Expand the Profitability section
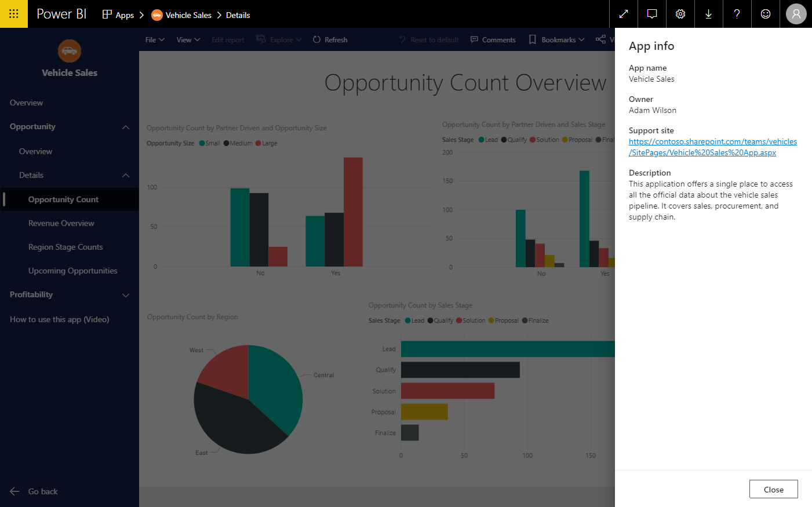 pos(126,294)
